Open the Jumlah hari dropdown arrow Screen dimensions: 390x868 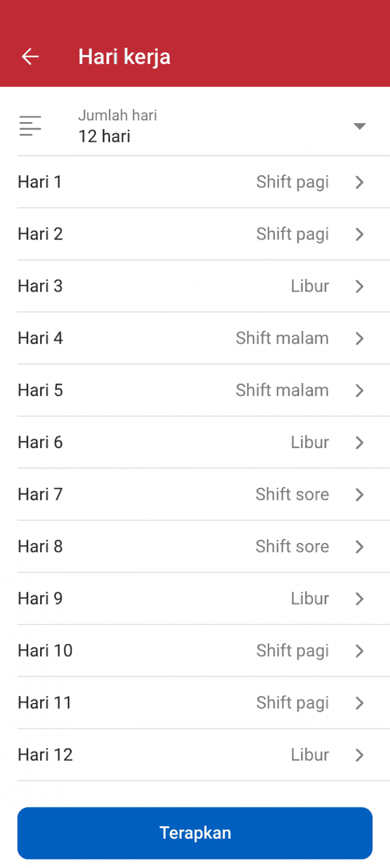pos(360,127)
